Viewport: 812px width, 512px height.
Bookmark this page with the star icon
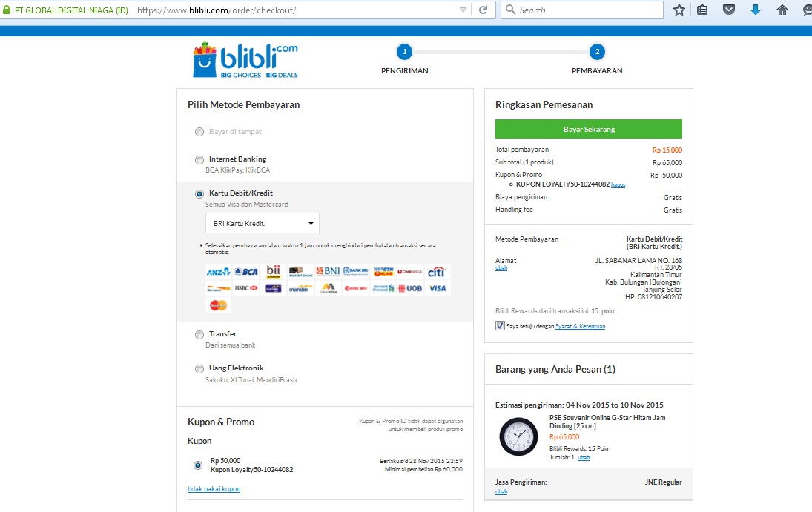pyautogui.click(x=679, y=10)
